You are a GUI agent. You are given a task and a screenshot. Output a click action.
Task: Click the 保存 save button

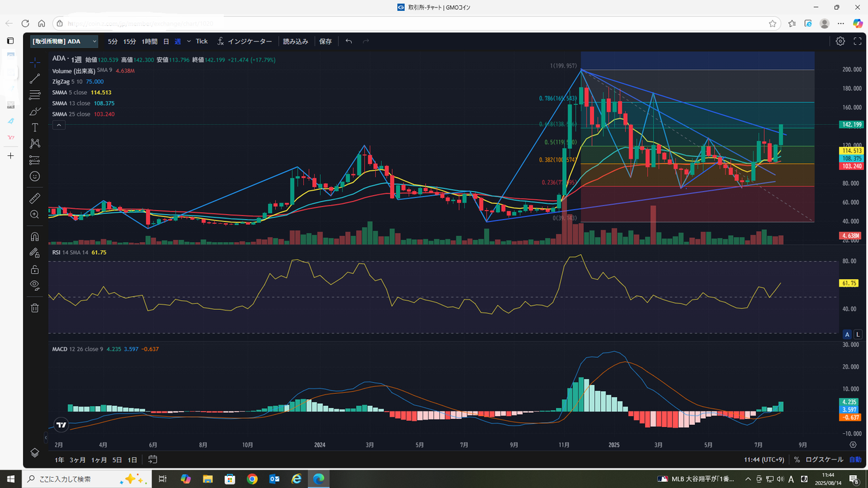click(x=325, y=41)
